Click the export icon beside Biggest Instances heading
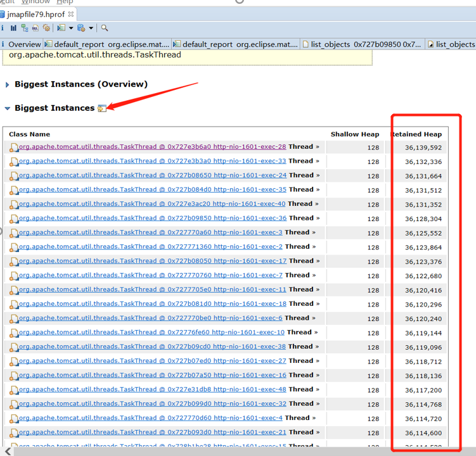 pos(102,108)
